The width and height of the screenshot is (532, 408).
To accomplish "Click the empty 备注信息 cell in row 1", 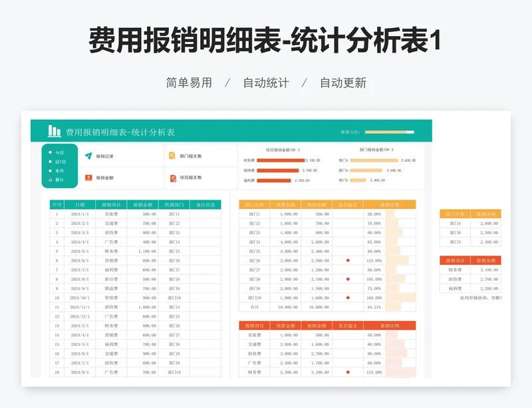I will tap(205, 214).
